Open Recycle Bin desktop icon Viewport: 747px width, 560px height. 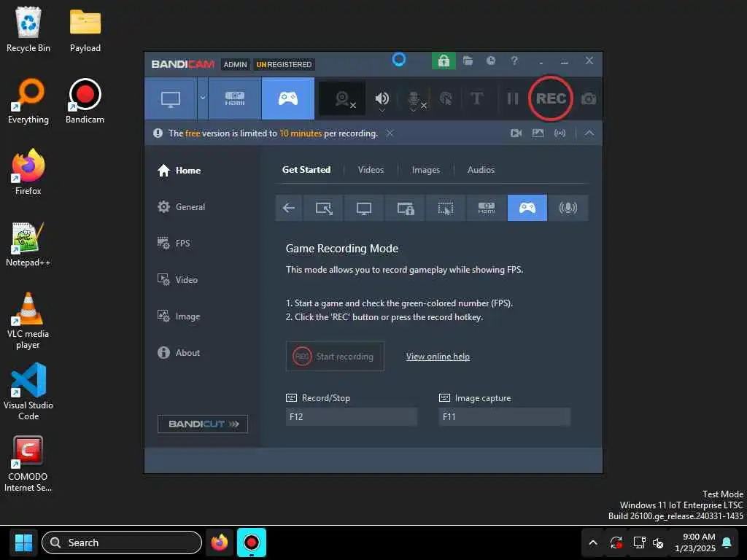pos(28,29)
